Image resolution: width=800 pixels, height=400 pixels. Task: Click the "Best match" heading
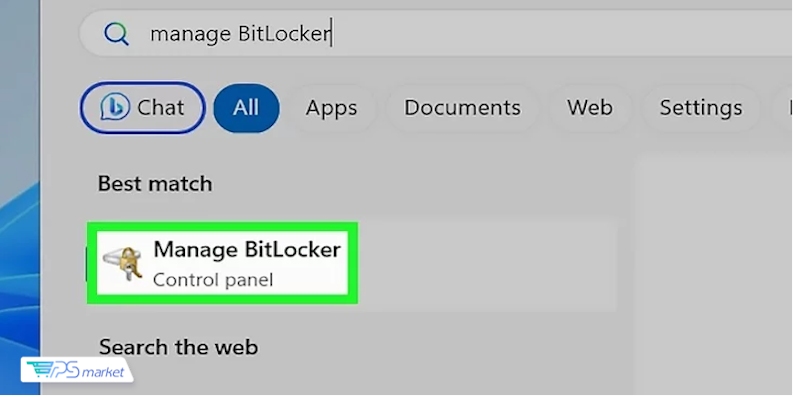pyautogui.click(x=154, y=184)
